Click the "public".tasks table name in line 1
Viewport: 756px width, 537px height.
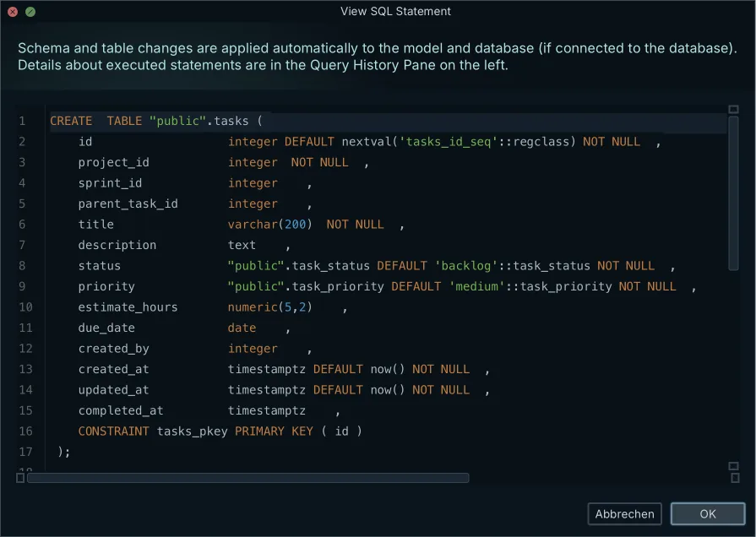199,121
